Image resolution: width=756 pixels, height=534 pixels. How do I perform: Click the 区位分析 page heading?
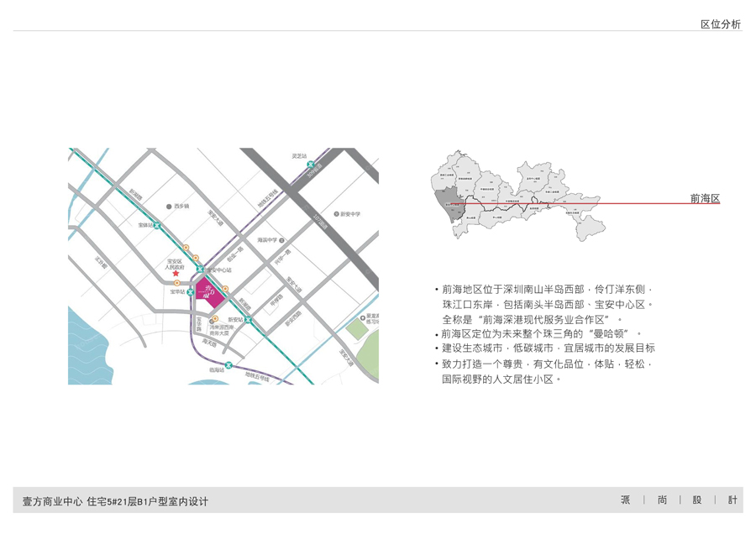[x=720, y=24]
